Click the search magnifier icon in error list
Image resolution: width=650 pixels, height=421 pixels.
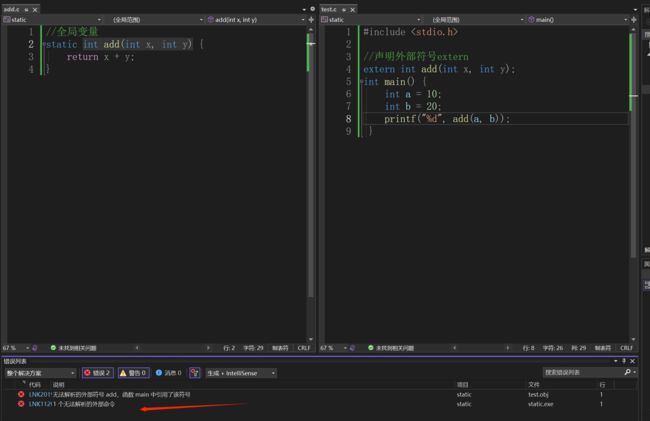[x=628, y=373]
